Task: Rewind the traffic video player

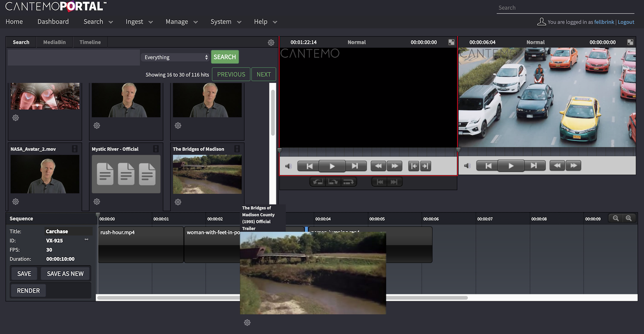Action: (557, 166)
